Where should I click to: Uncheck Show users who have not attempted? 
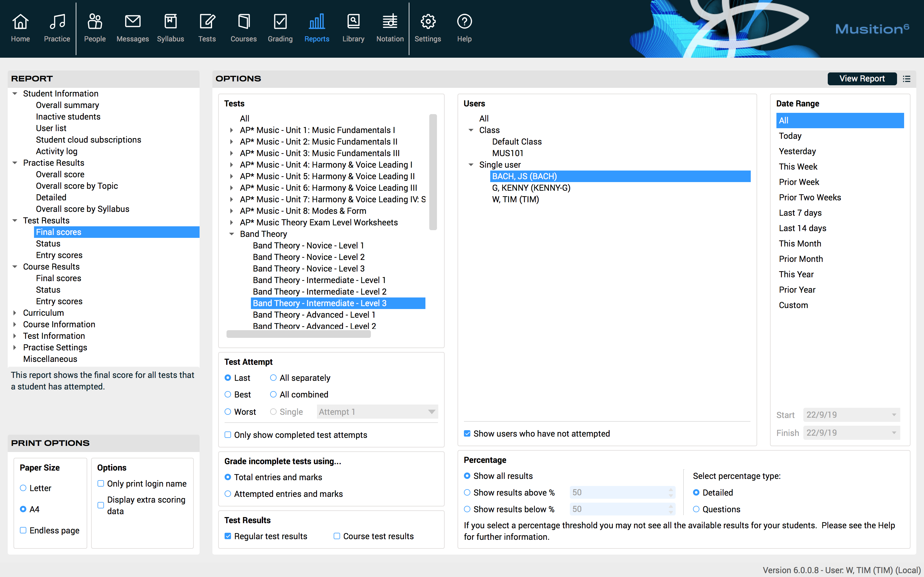467,433
